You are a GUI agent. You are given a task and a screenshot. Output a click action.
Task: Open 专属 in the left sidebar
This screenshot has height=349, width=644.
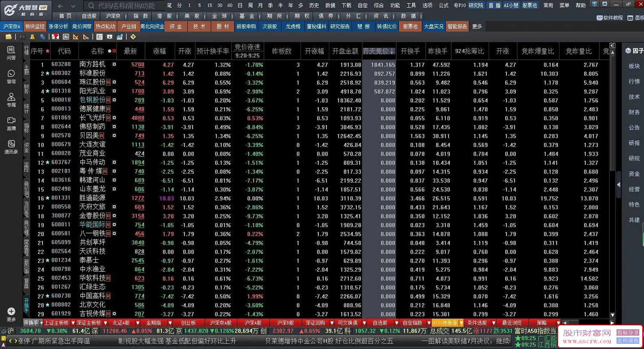tap(11, 100)
